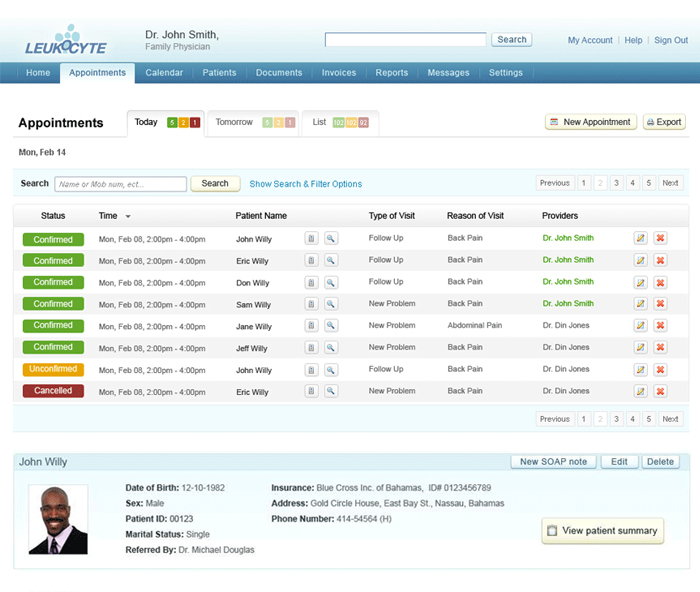Click magnifier icon in Sam Willy row
Image resolution: width=700 pixels, height=592 pixels.
coord(331,304)
